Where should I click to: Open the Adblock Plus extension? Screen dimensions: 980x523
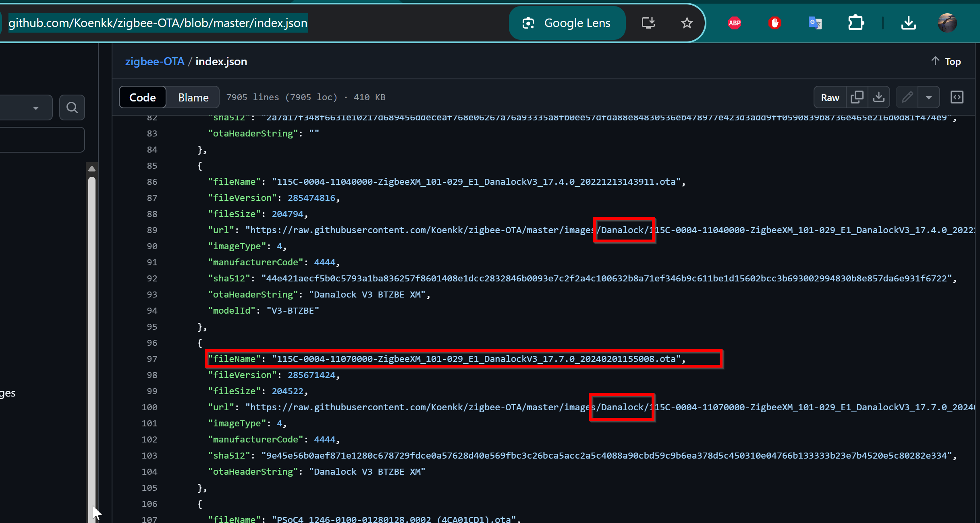(x=735, y=23)
